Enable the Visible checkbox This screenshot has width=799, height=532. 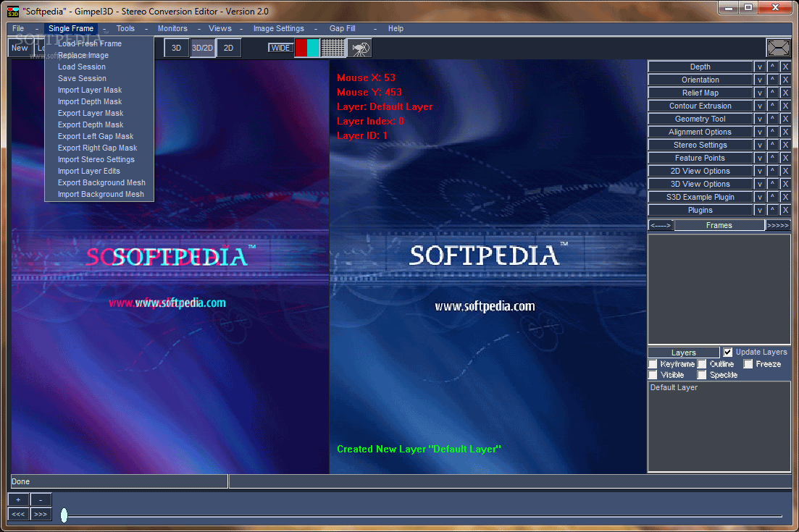point(653,375)
